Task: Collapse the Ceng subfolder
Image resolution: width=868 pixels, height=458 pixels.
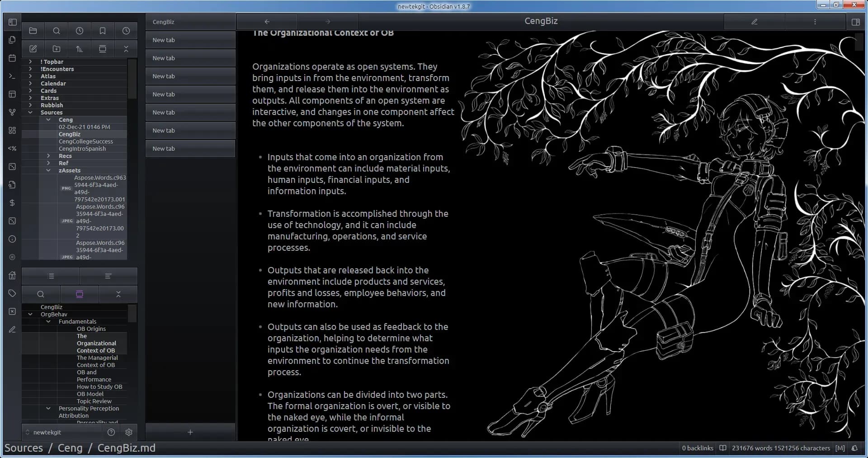Action: pyautogui.click(x=48, y=119)
